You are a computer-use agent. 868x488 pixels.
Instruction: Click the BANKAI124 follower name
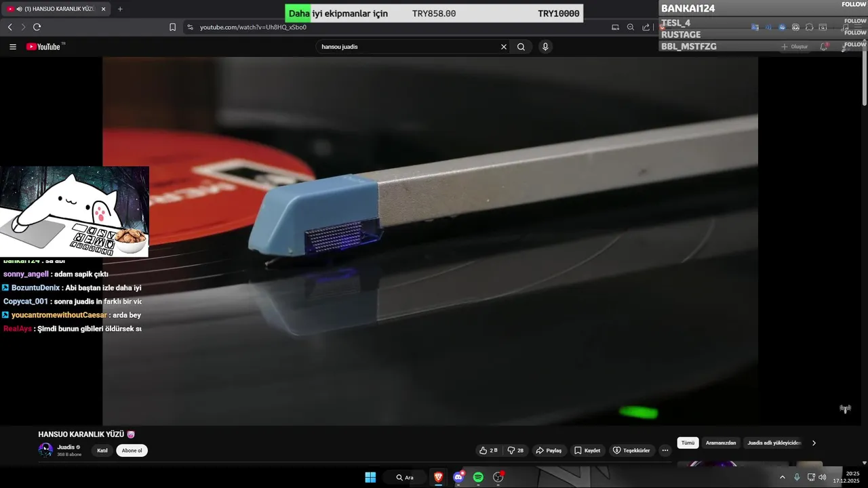click(688, 8)
